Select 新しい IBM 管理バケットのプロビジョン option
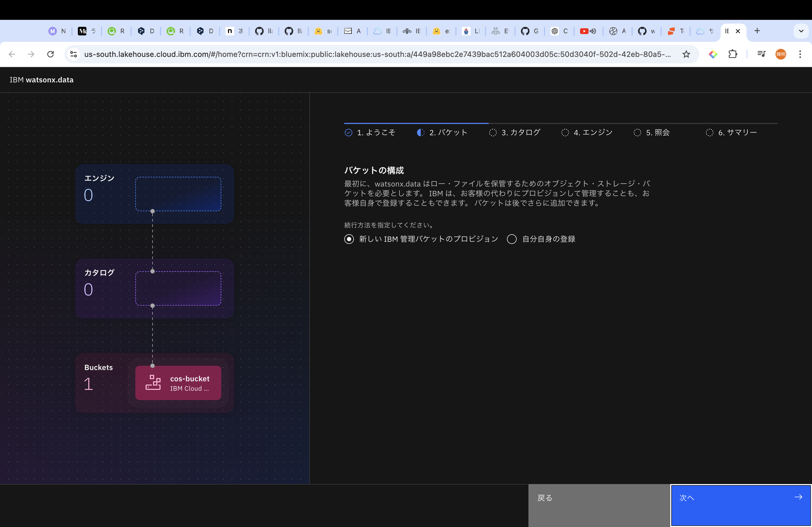Screen dimensions: 812x527 coord(349,239)
